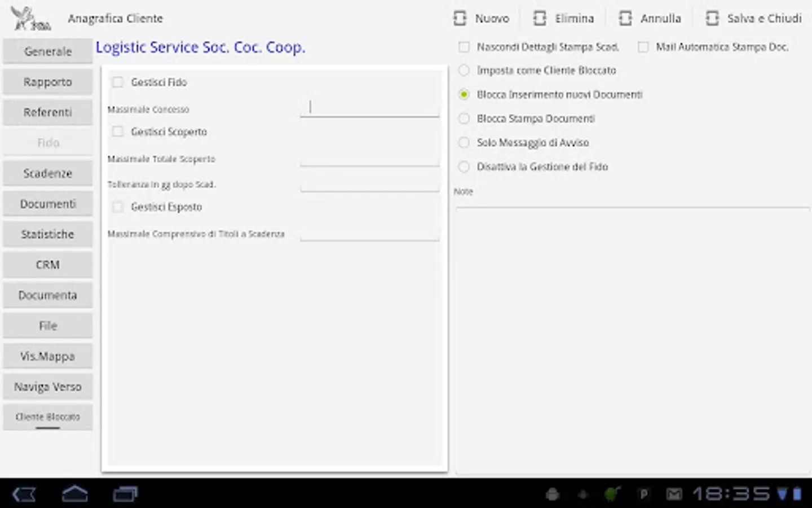
Task: Show the Statistiche tab
Action: (48, 234)
